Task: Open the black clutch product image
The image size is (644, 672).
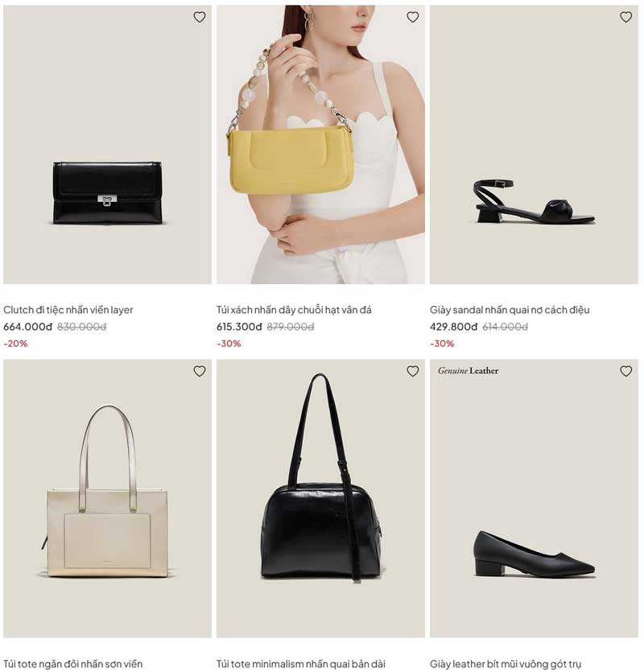Action: [x=107, y=144]
